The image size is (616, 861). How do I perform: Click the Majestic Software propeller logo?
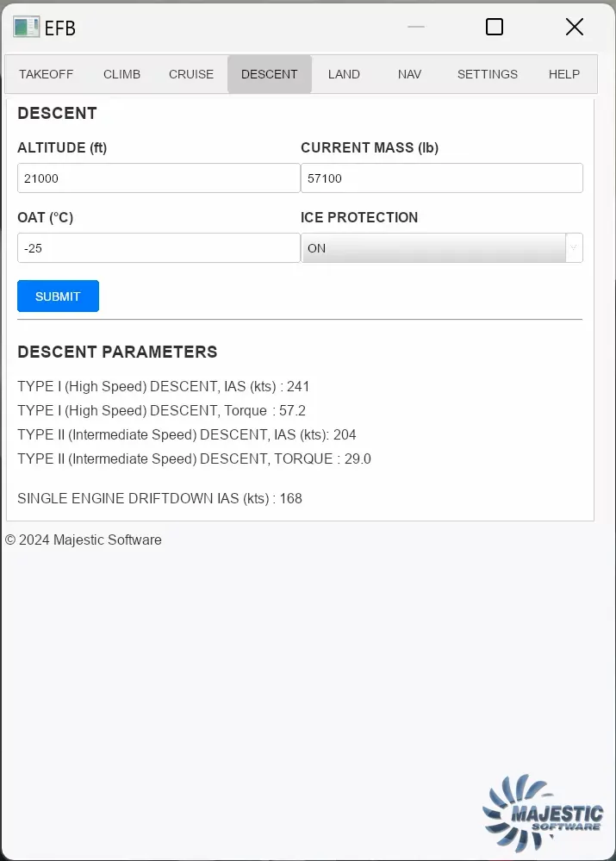[541, 813]
